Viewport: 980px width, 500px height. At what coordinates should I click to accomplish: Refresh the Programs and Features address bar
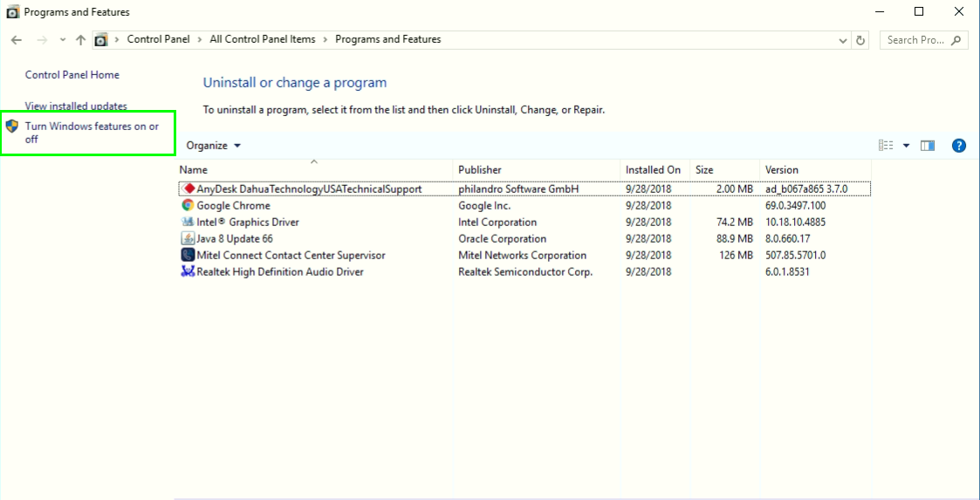(x=861, y=40)
